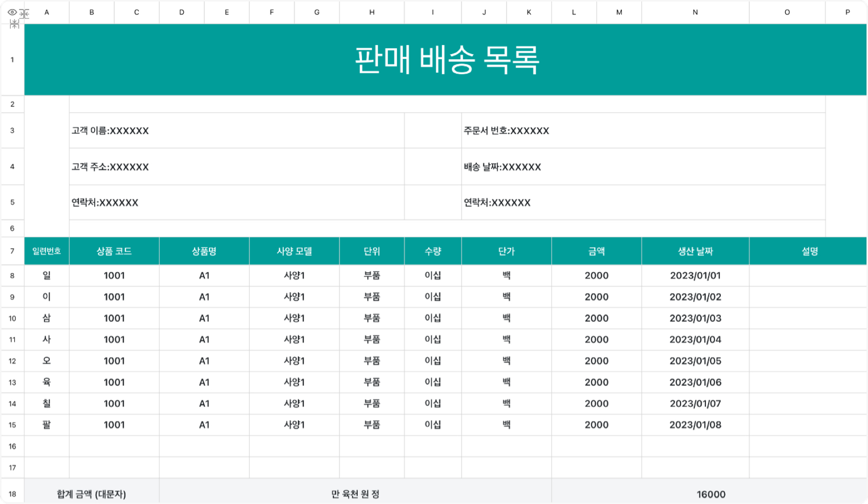Select row 7 header
Viewport: 868px width, 504px height.
coord(12,251)
